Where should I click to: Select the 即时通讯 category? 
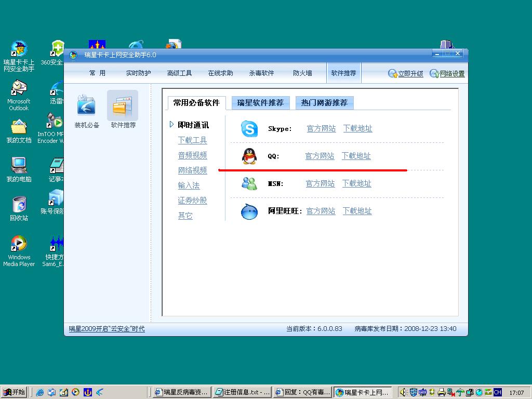click(193, 125)
